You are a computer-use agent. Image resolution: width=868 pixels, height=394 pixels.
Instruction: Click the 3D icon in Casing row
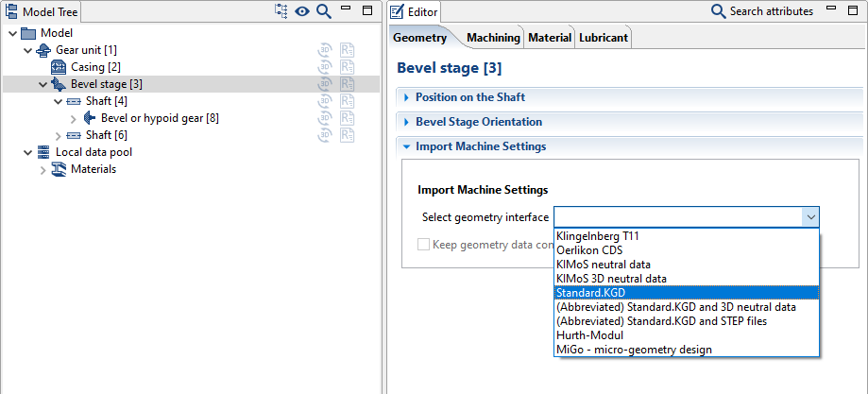coord(324,67)
